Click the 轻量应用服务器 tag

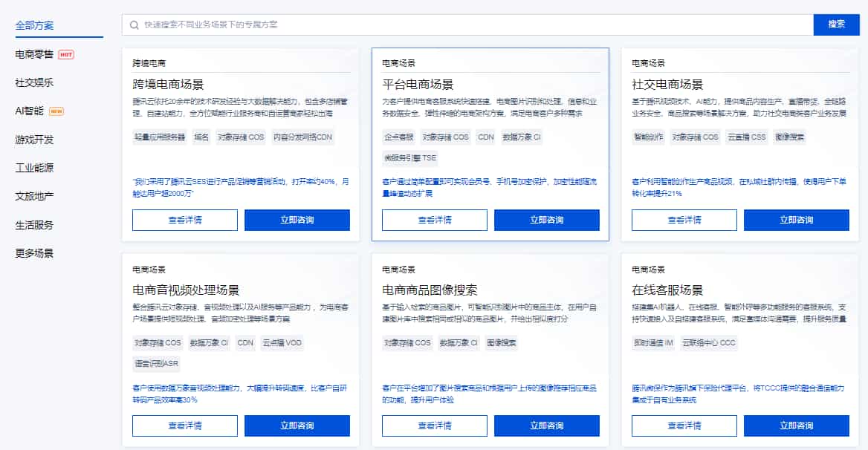coord(159,137)
